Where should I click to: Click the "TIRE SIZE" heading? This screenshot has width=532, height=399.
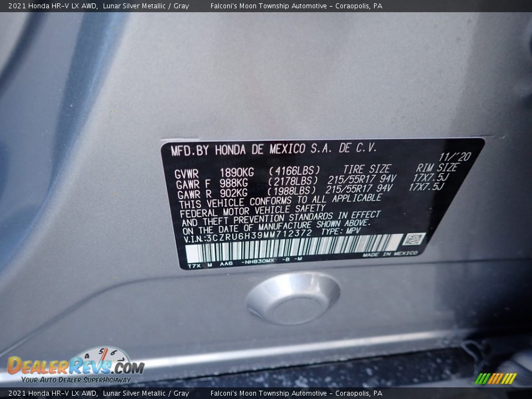click(x=367, y=169)
